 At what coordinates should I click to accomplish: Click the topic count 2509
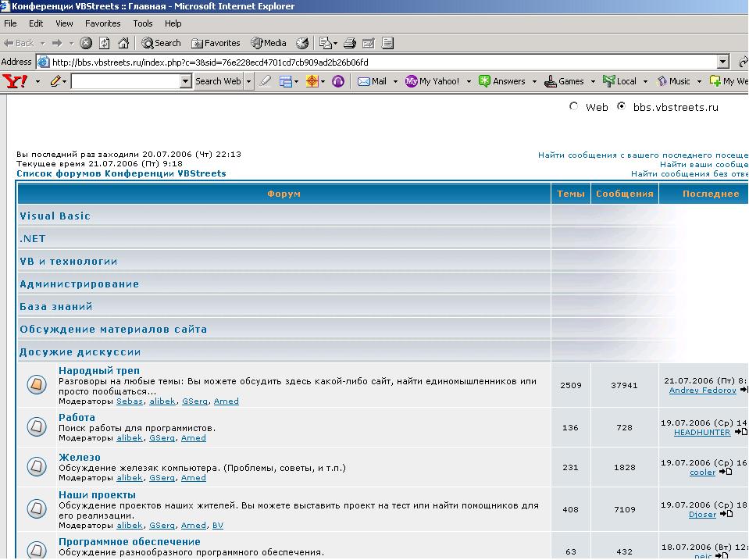(x=571, y=385)
